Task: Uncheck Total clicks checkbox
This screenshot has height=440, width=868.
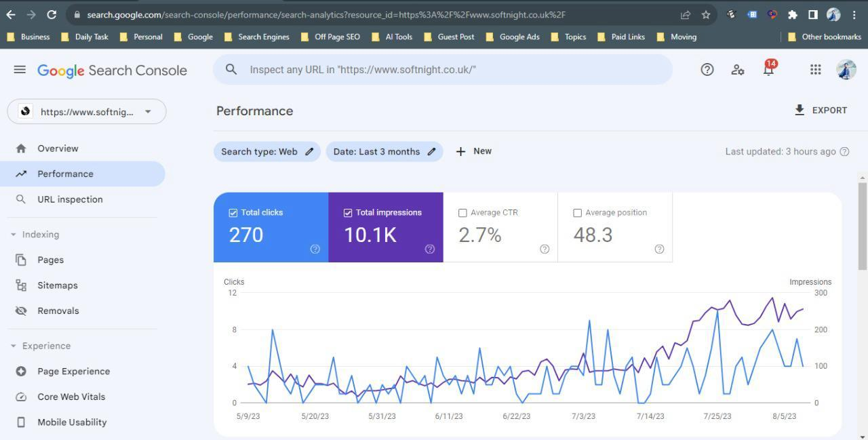Action: tap(233, 213)
